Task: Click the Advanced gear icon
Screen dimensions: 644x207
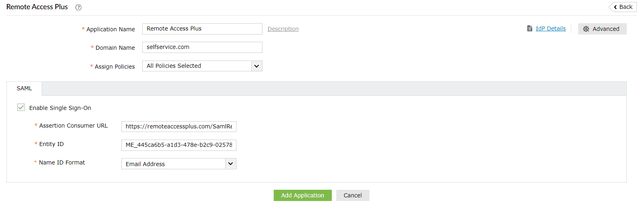Action: tap(586, 29)
